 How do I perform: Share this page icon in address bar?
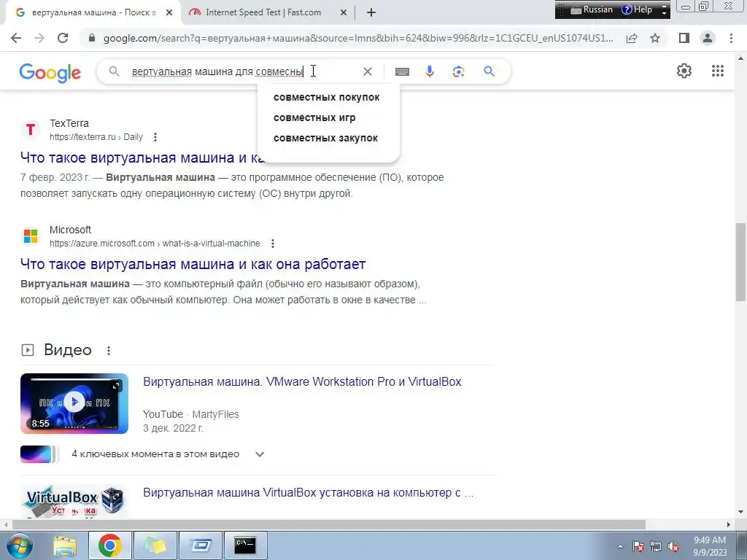(x=632, y=38)
